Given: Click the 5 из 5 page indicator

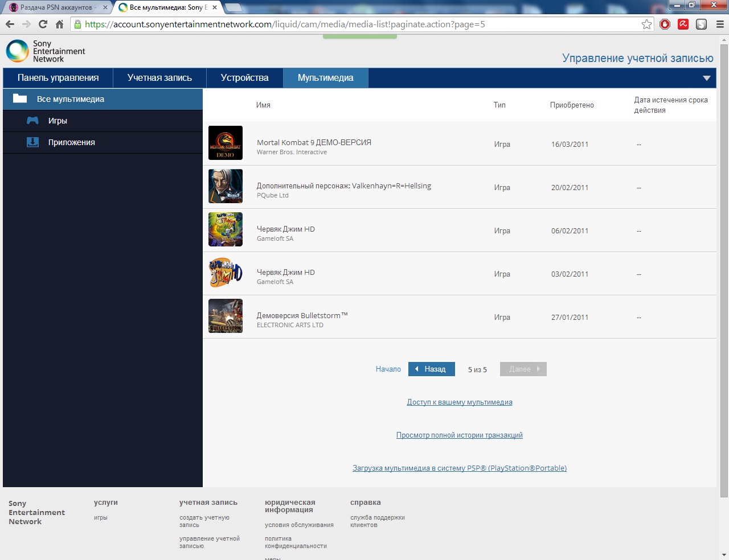Looking at the screenshot, I should pyautogui.click(x=477, y=370).
